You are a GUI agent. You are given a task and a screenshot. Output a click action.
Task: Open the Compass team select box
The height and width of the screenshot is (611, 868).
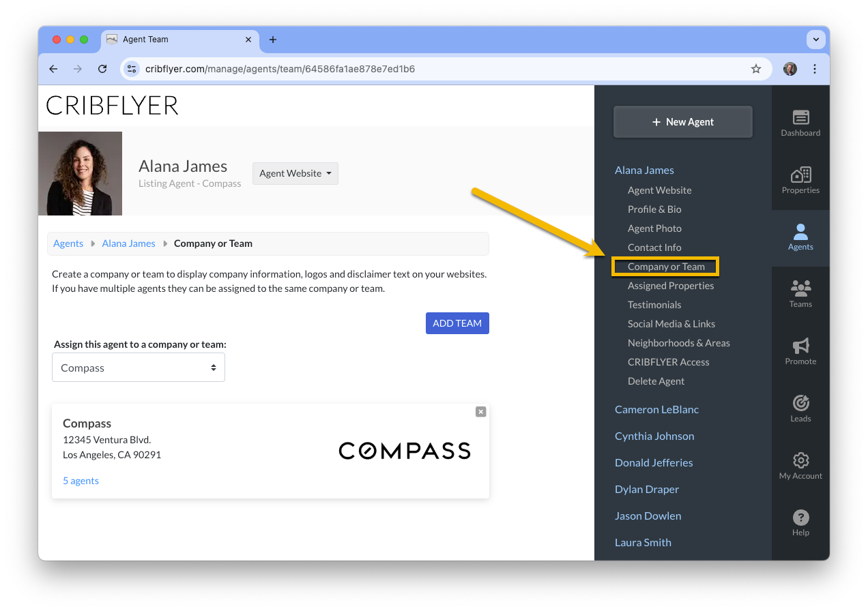(139, 368)
